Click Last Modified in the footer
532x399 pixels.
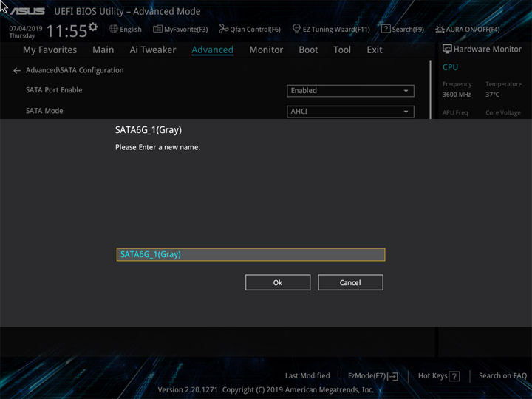[x=307, y=375]
